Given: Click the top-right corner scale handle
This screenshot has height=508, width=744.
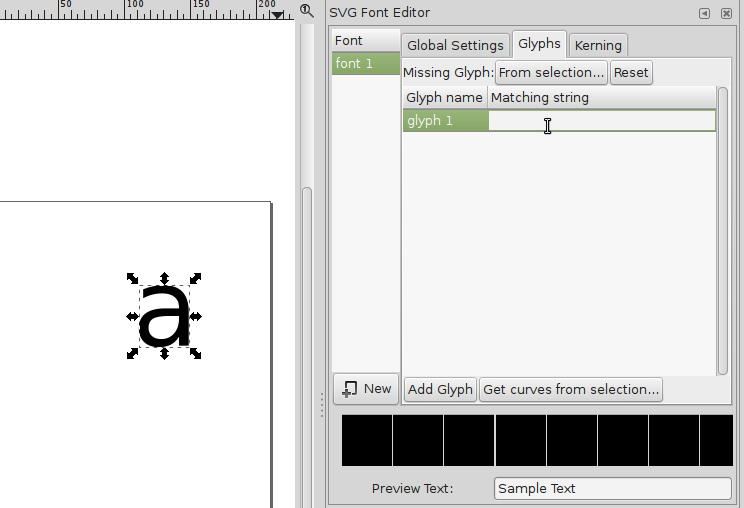Looking at the screenshot, I should point(196,278).
